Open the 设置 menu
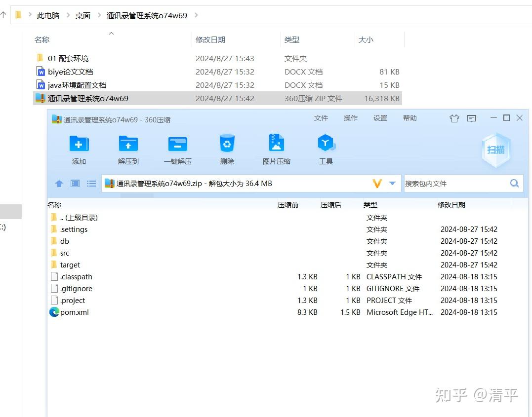 (x=380, y=118)
